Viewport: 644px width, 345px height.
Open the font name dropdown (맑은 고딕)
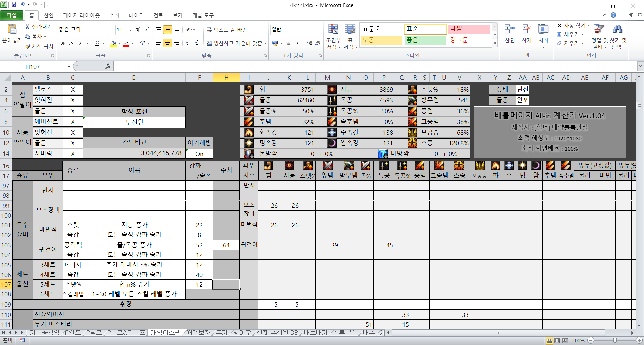(113, 30)
